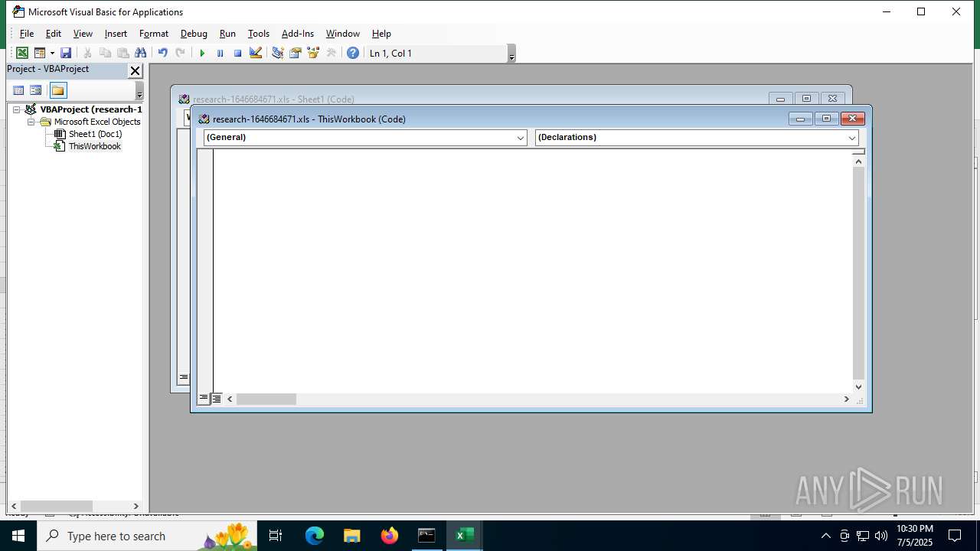Click the Reset stop icon
The image size is (980, 551).
click(x=237, y=53)
